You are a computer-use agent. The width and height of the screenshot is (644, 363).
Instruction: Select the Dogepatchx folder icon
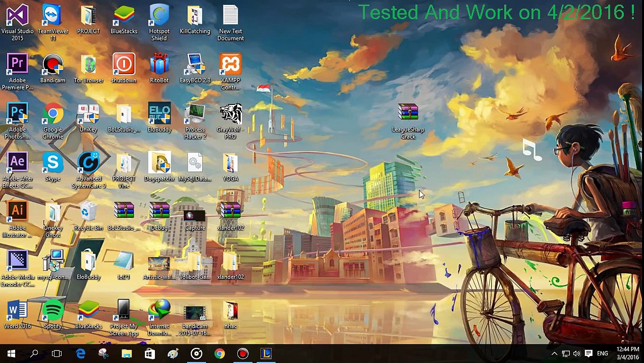pyautogui.click(x=159, y=167)
